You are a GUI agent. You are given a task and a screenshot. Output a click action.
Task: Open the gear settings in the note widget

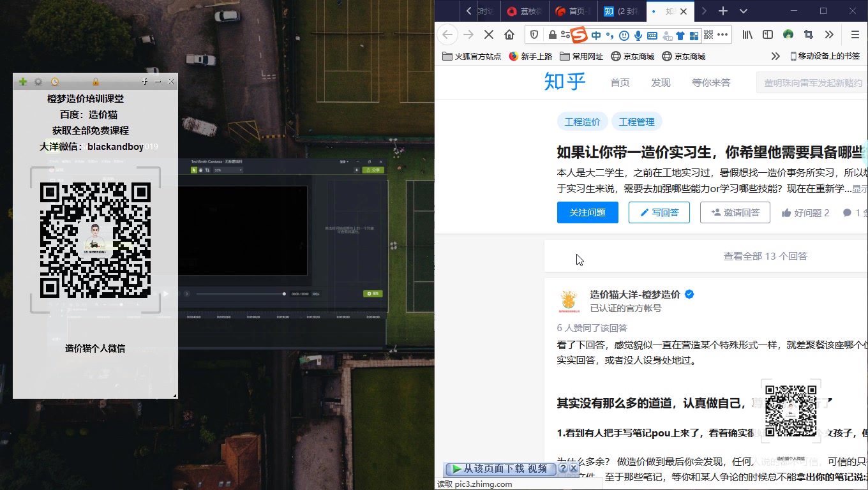[x=38, y=82]
